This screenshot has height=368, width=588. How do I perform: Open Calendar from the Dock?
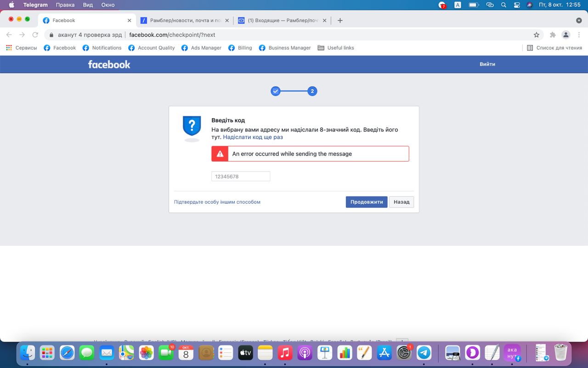[186, 353]
